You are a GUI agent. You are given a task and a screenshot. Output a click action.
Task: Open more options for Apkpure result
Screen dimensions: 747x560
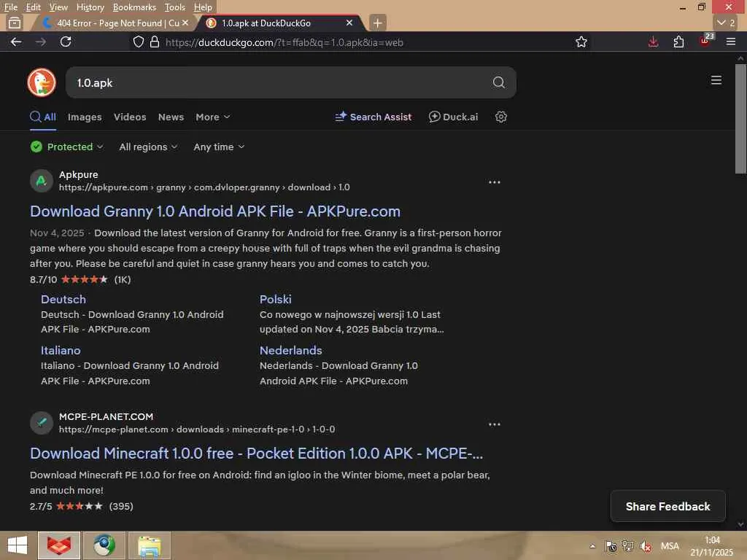coord(495,182)
